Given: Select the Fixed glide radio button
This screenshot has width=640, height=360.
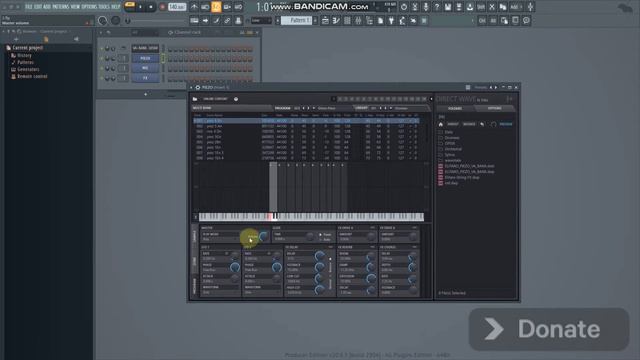Looking at the screenshot, I should 320,235.
